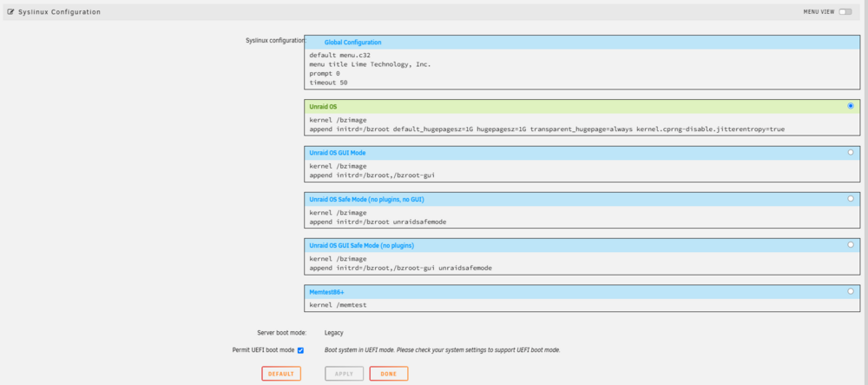Edit the Unraid OS append parameters text

(547, 129)
